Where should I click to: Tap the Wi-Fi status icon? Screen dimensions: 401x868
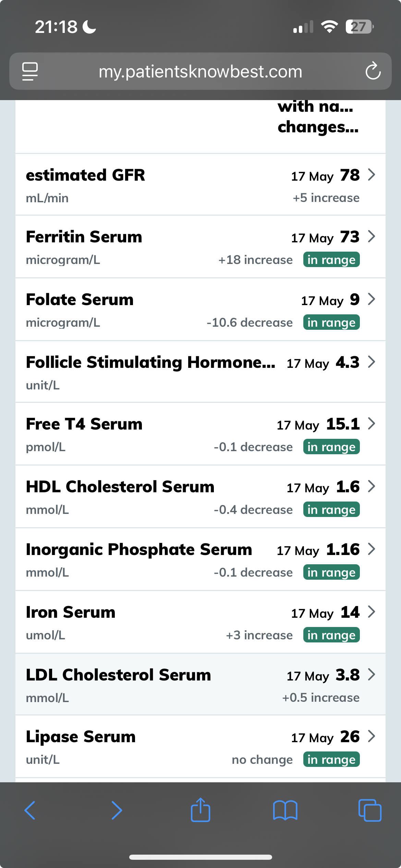[329, 27]
